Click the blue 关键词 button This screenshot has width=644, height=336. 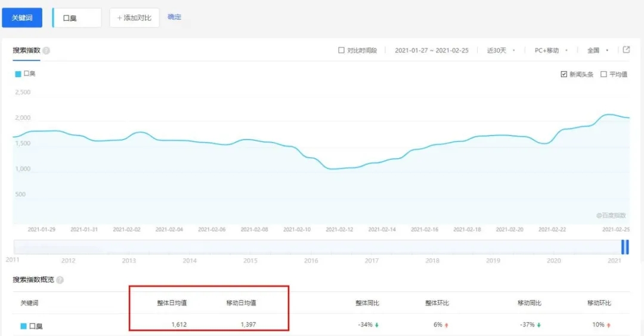[x=23, y=18]
